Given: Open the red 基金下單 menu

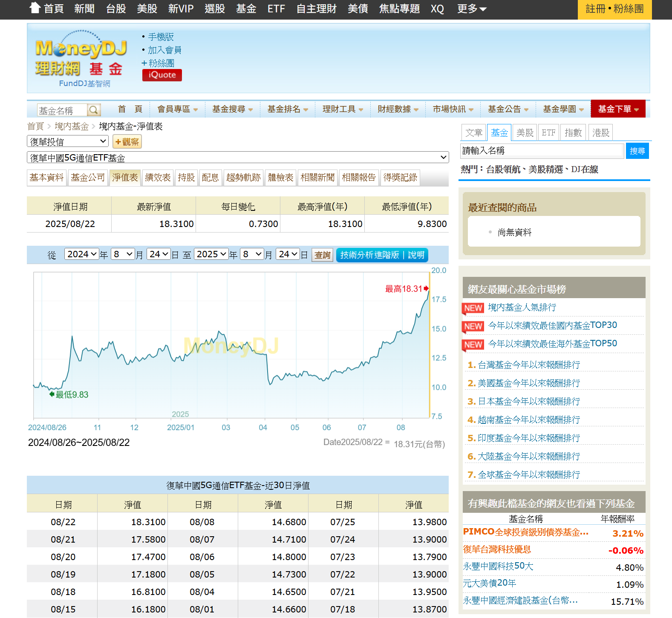Looking at the screenshot, I should (618, 109).
